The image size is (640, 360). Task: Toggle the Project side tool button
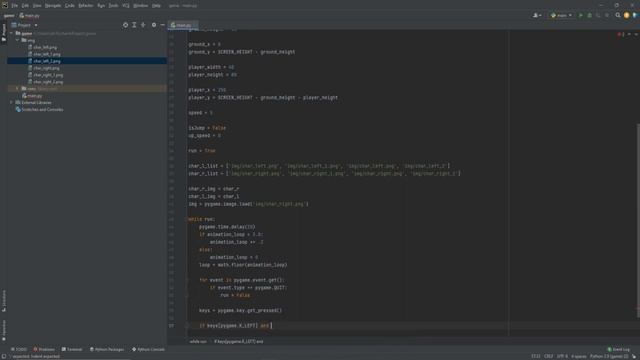click(x=4, y=33)
